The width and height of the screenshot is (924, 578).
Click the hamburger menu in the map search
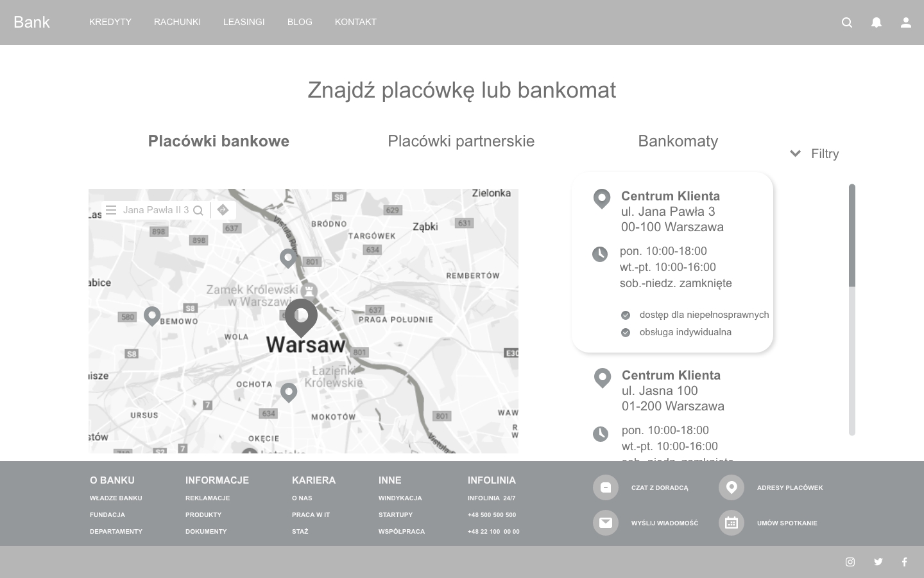click(111, 210)
